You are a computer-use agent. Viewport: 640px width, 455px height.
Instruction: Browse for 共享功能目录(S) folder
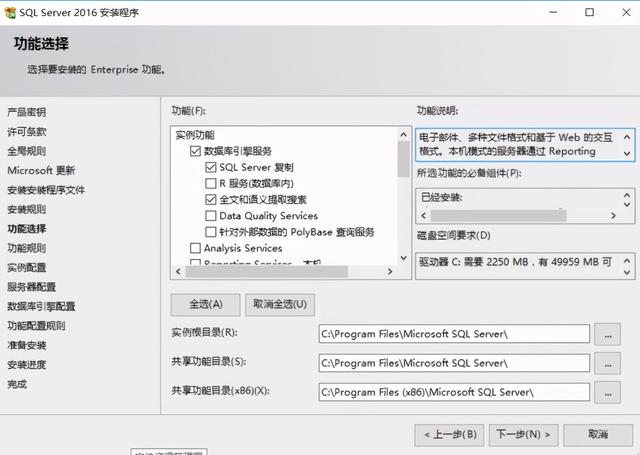[x=608, y=363]
